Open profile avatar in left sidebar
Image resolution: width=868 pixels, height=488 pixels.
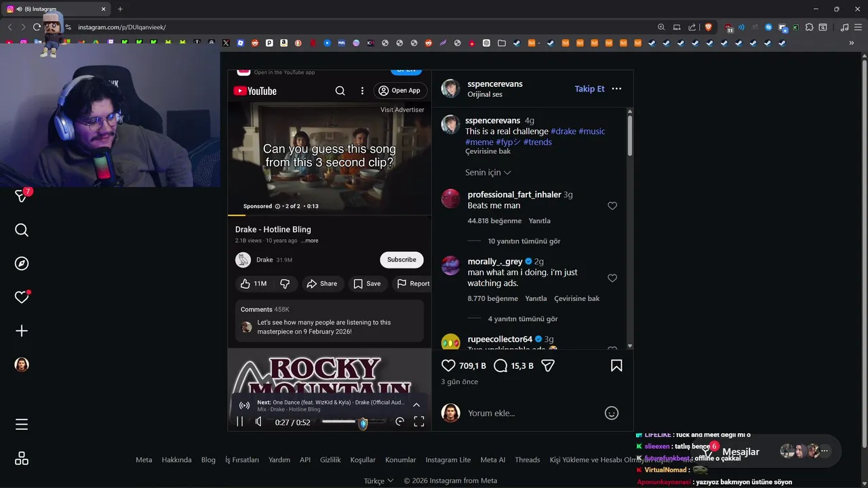point(22,365)
